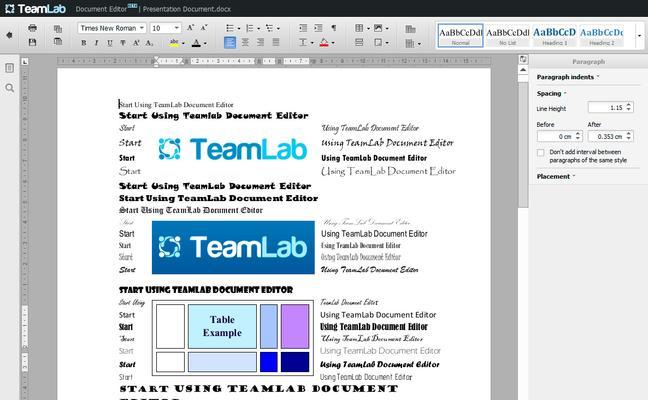Enable Don't add interval between paragraphs checkbox
Image resolution: width=648 pixels, height=400 pixels.
[x=541, y=152]
